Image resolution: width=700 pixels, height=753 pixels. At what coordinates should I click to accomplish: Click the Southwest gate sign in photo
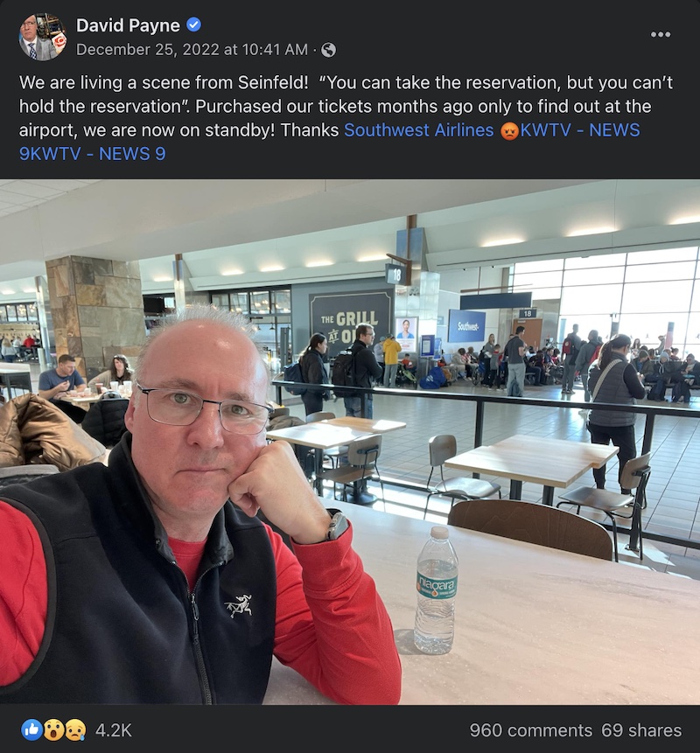pyautogui.click(x=466, y=326)
